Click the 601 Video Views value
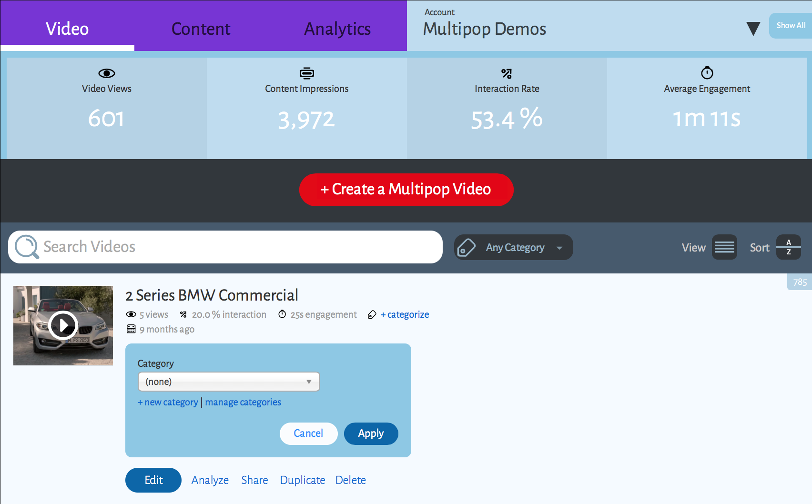Screen dimensions: 812x504 point(106,119)
